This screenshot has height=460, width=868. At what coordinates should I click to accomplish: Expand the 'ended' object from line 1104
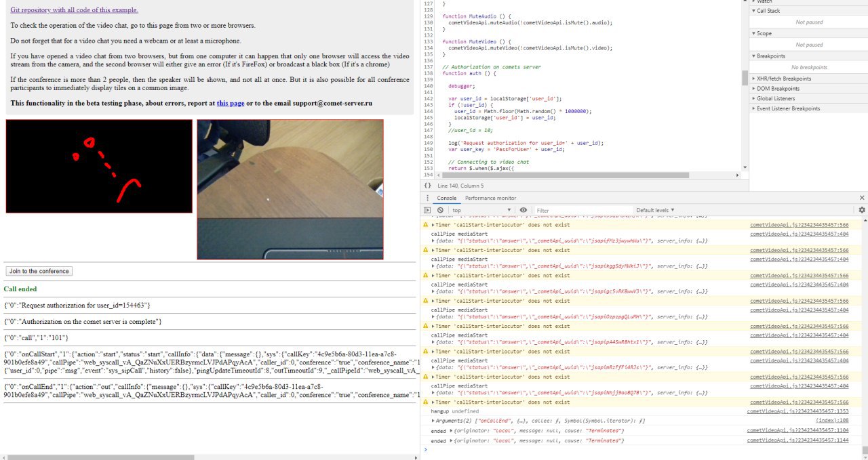[x=450, y=431]
